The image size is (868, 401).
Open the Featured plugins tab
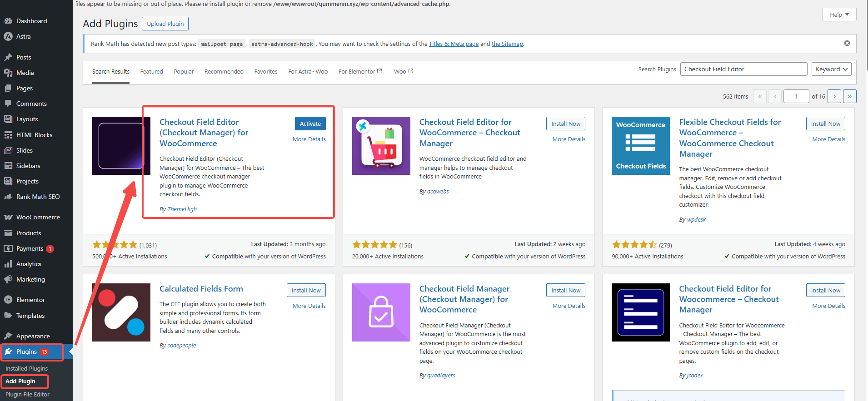(151, 72)
